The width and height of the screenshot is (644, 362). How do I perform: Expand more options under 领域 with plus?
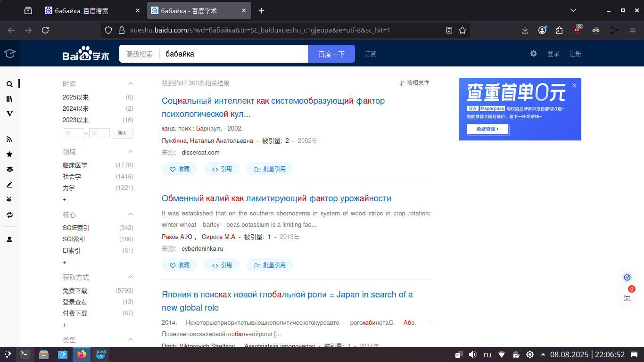(65, 199)
